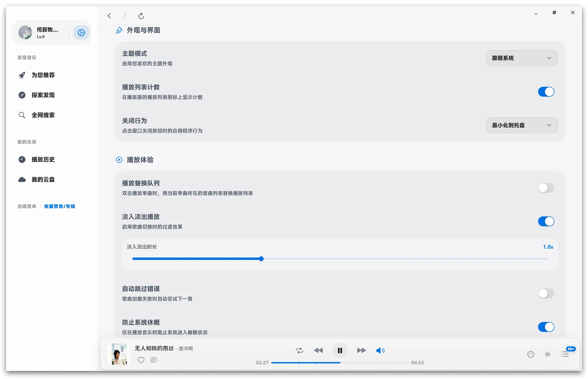
Task: Expand the 跟随系统 theme selector chevron
Action: (x=549, y=58)
